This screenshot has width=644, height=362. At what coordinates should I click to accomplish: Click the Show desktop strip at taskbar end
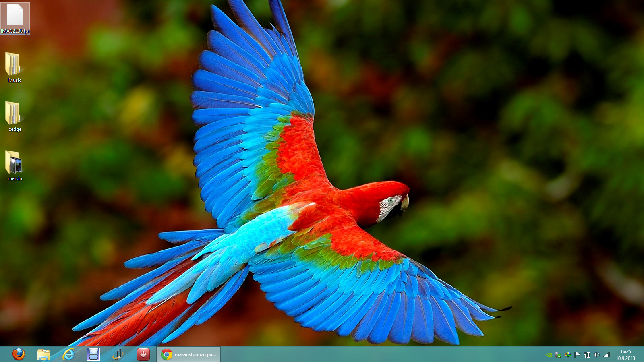point(642,354)
